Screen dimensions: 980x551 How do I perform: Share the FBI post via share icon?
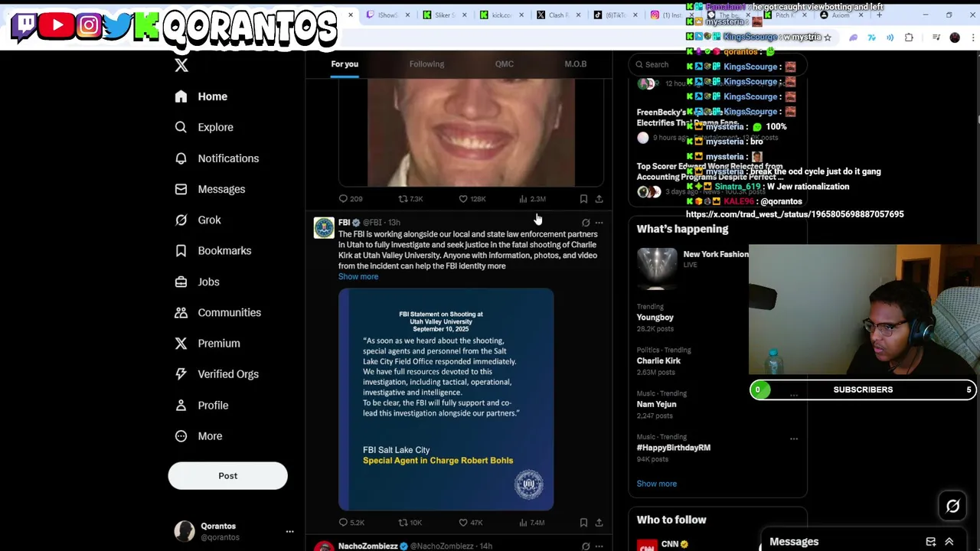click(599, 523)
